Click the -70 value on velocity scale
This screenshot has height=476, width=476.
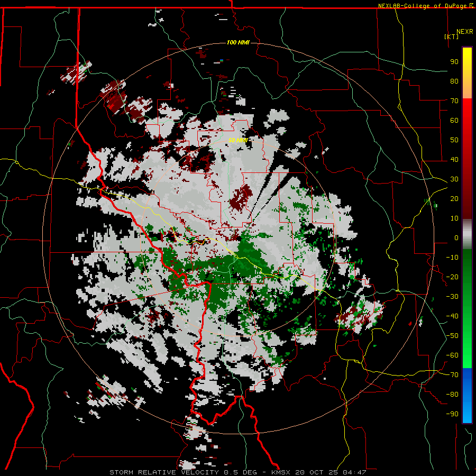click(452, 375)
